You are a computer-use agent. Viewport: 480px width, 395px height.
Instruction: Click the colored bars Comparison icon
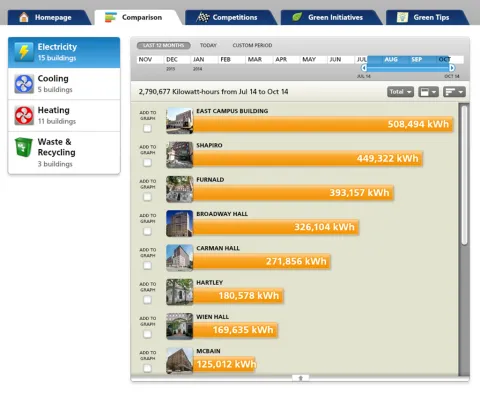point(111,17)
